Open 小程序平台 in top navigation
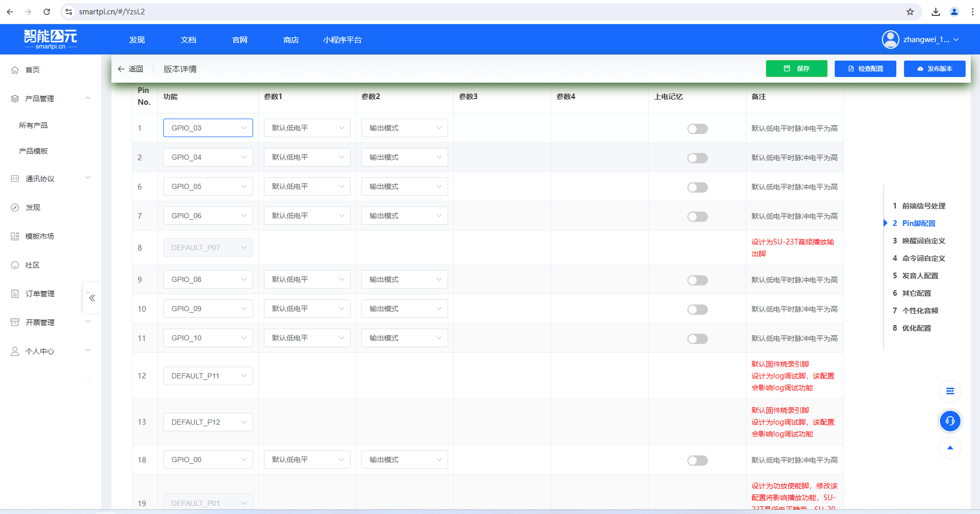 click(x=342, y=40)
